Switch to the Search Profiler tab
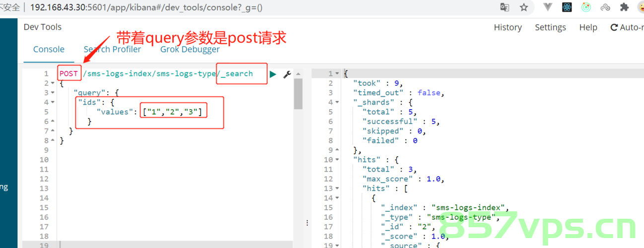 coord(112,49)
